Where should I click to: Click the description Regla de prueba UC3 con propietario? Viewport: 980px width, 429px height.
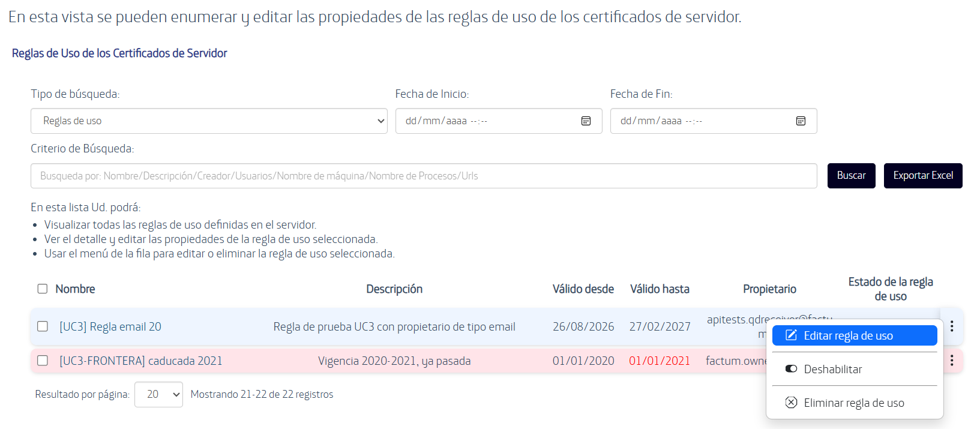394,326
